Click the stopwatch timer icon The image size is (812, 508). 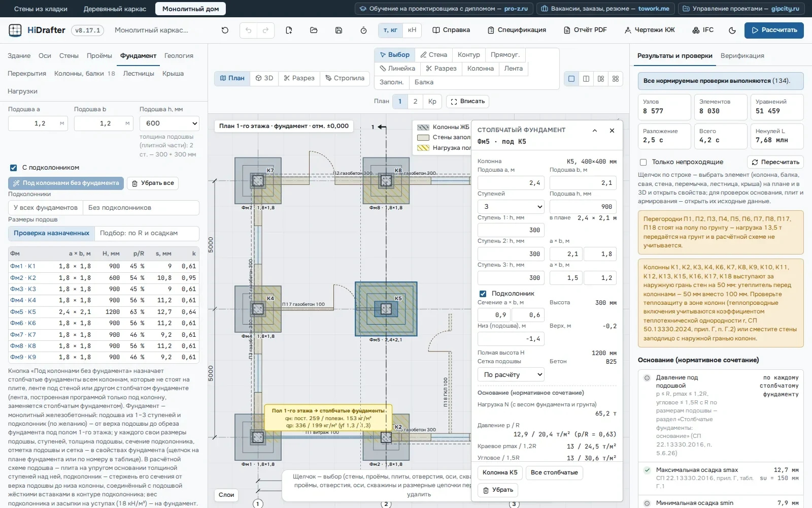point(363,30)
